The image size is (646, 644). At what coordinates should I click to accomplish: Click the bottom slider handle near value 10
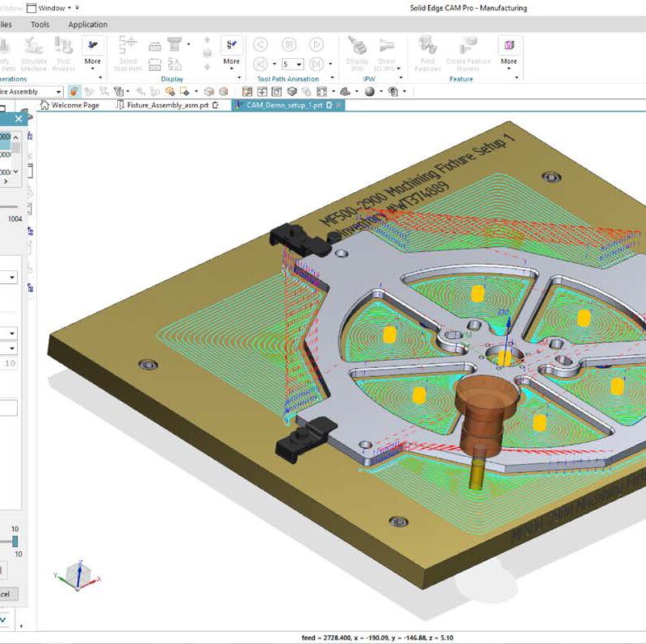[15, 541]
